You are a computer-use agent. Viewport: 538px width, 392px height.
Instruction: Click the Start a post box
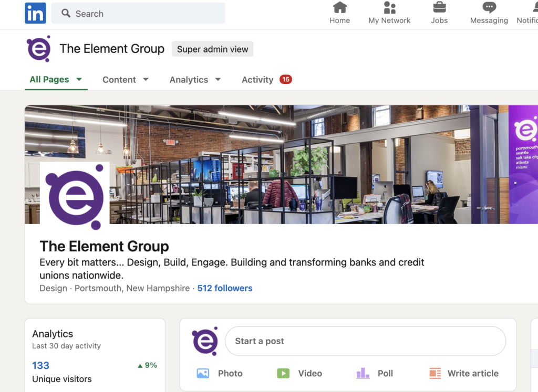366,341
